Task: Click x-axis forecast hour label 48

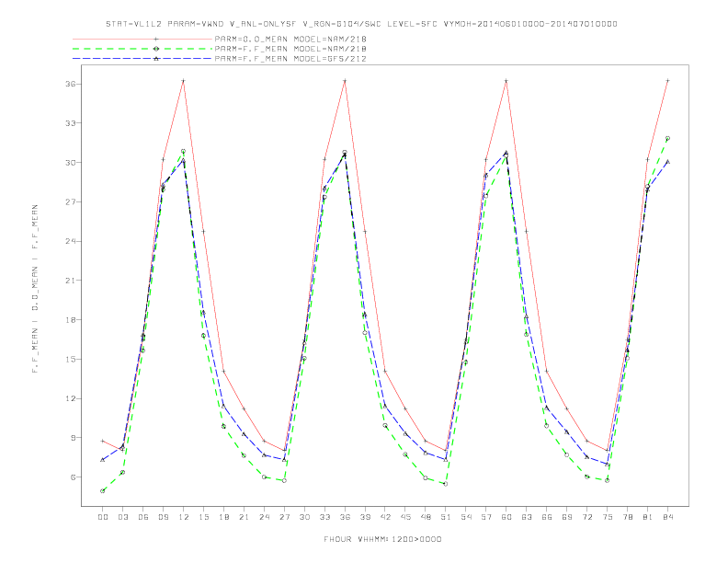Action: coord(426,517)
